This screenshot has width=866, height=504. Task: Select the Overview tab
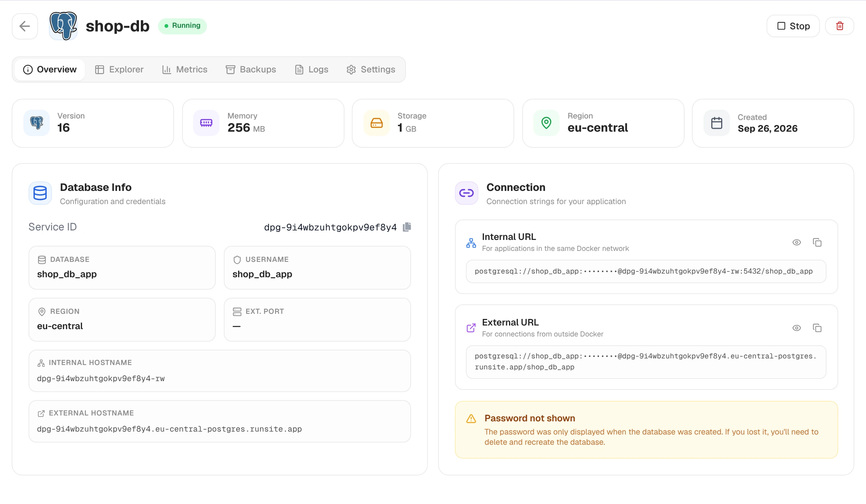pos(50,69)
